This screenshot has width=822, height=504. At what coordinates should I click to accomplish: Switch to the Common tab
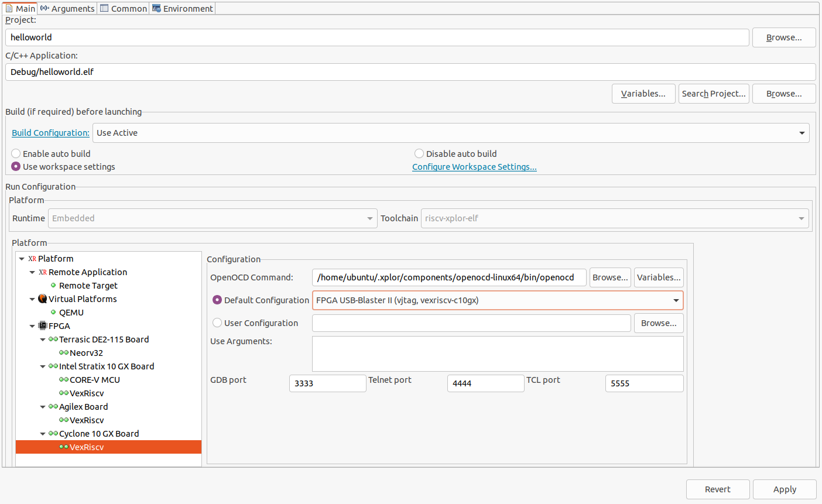(x=124, y=8)
